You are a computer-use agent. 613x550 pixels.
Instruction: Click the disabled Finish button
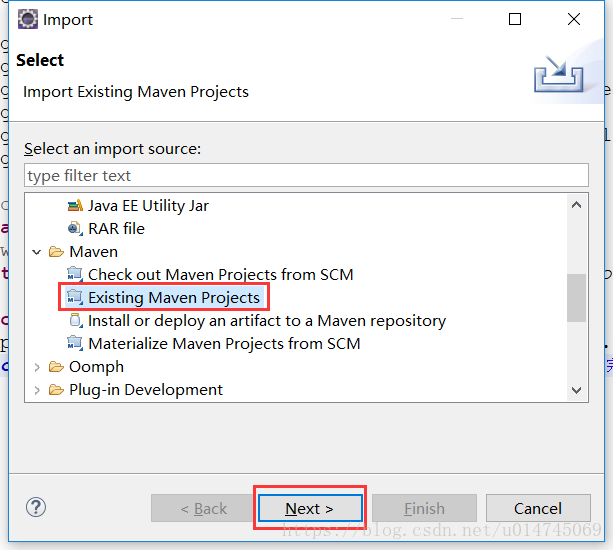[424, 508]
